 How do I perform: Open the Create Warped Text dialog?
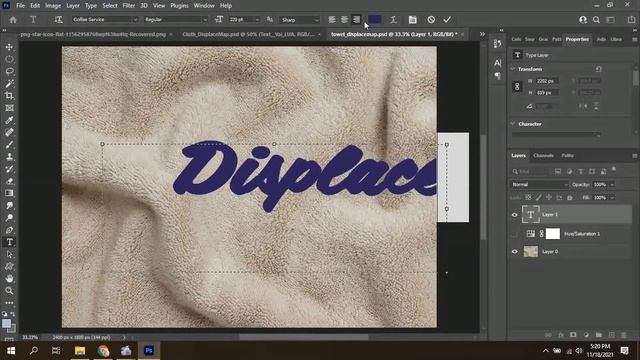pyautogui.click(x=393, y=20)
